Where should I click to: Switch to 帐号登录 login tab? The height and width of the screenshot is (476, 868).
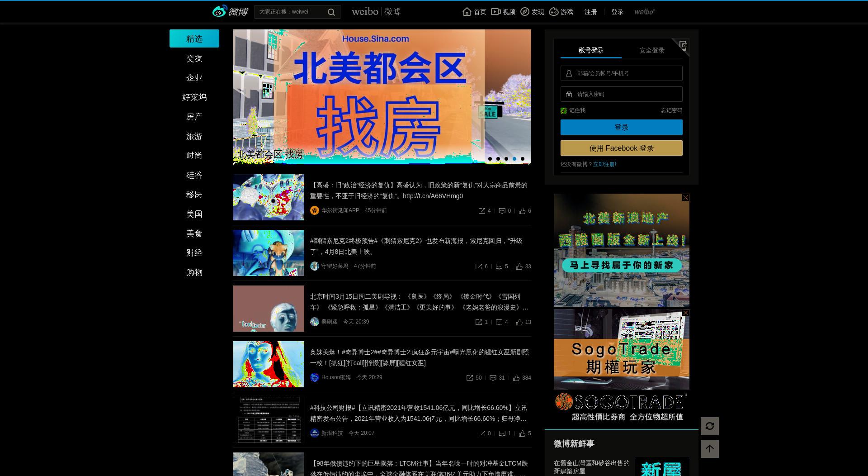591,50
